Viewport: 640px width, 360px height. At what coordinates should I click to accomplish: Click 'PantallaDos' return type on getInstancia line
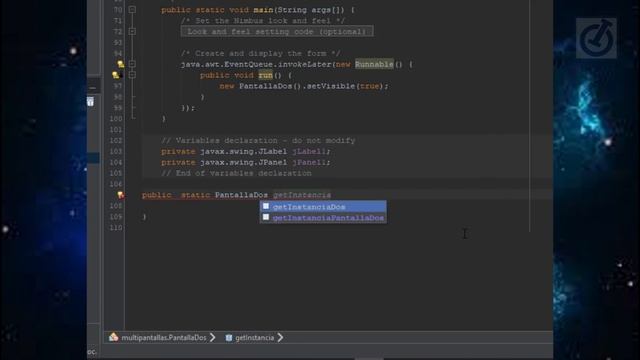(241, 195)
